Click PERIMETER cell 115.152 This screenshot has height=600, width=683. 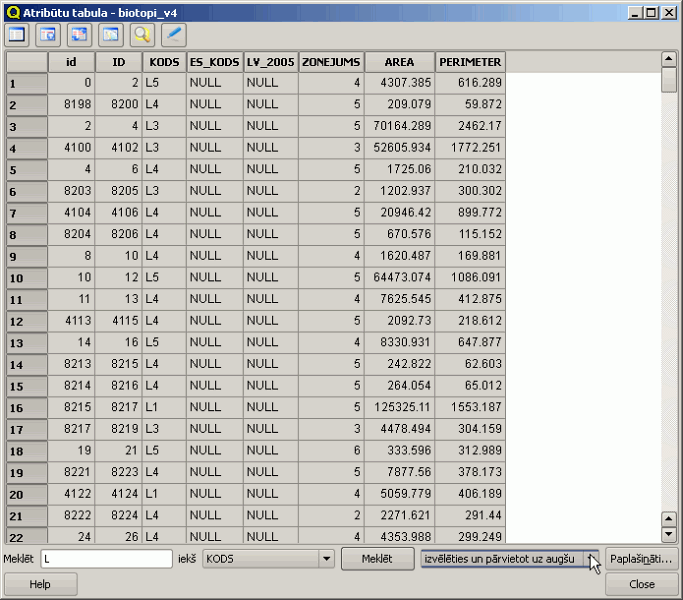click(x=470, y=234)
